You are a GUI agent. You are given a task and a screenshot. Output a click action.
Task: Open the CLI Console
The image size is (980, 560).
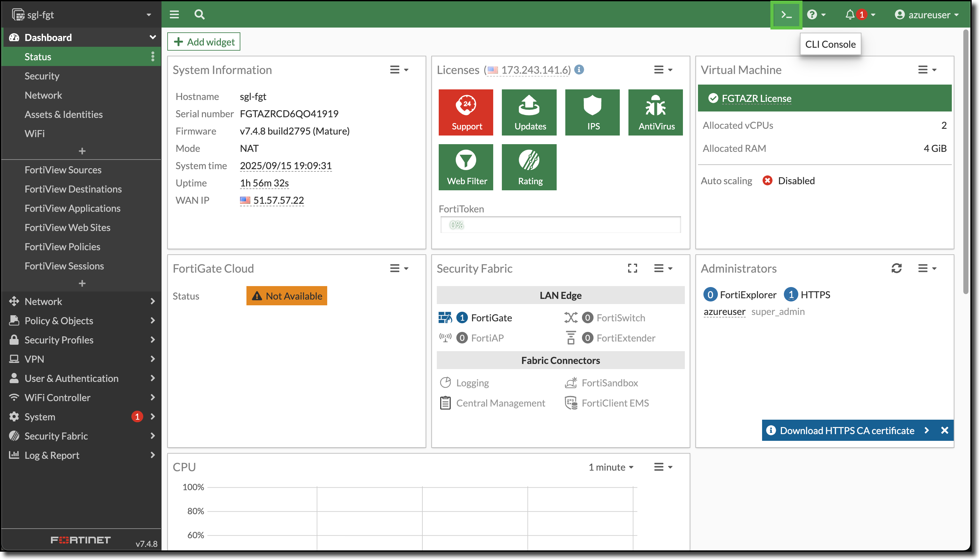coord(786,15)
